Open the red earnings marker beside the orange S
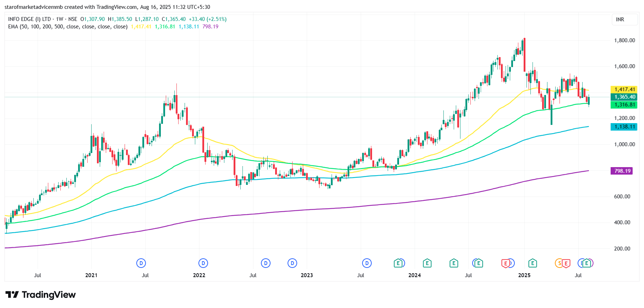Viewport: 644px width, 308px height. tap(566, 263)
